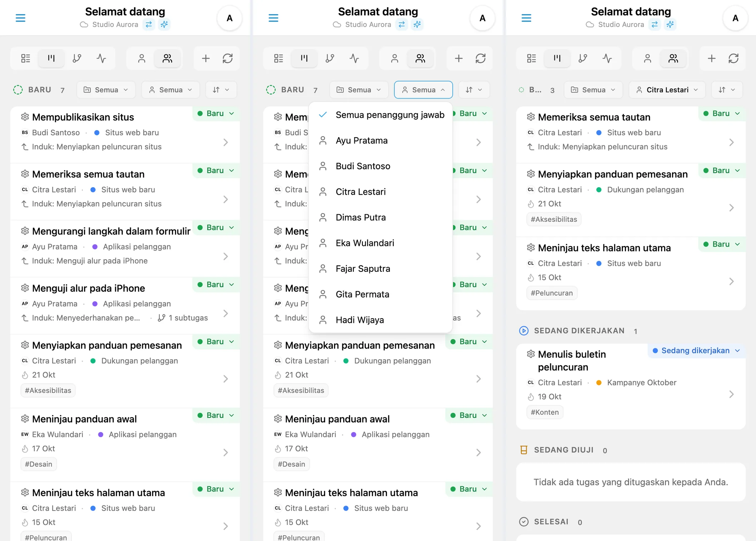Open hamburger menu in left panel
Image resolution: width=756 pixels, height=541 pixels.
(x=20, y=18)
